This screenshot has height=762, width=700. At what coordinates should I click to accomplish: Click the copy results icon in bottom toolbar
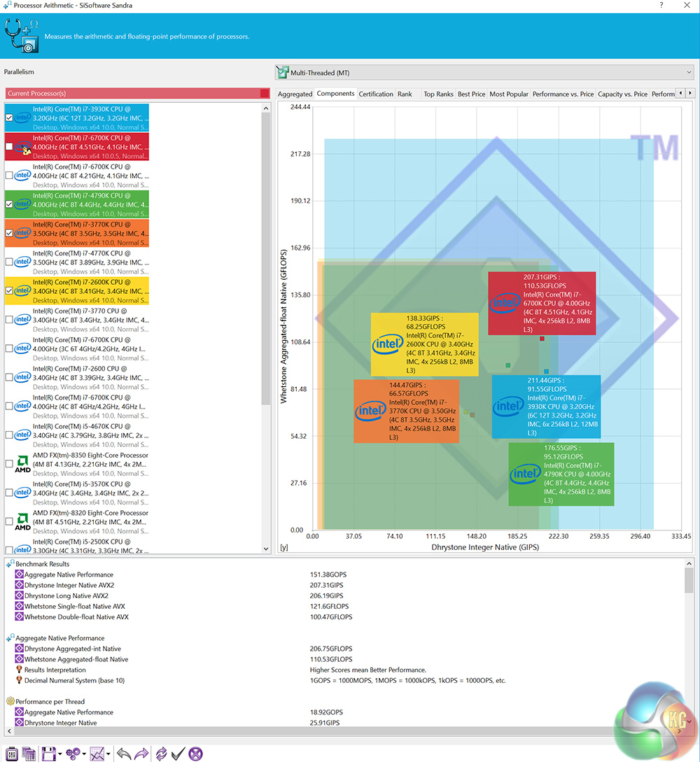point(29,754)
